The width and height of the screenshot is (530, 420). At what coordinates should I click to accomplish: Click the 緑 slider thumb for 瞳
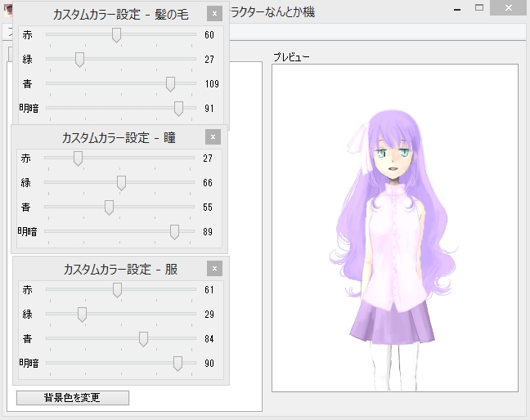(121, 182)
